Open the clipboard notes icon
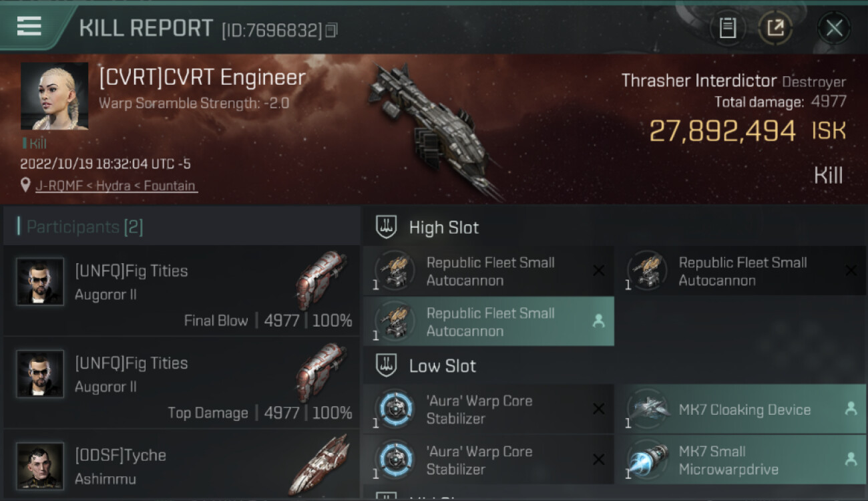The image size is (868, 501). coord(728,28)
